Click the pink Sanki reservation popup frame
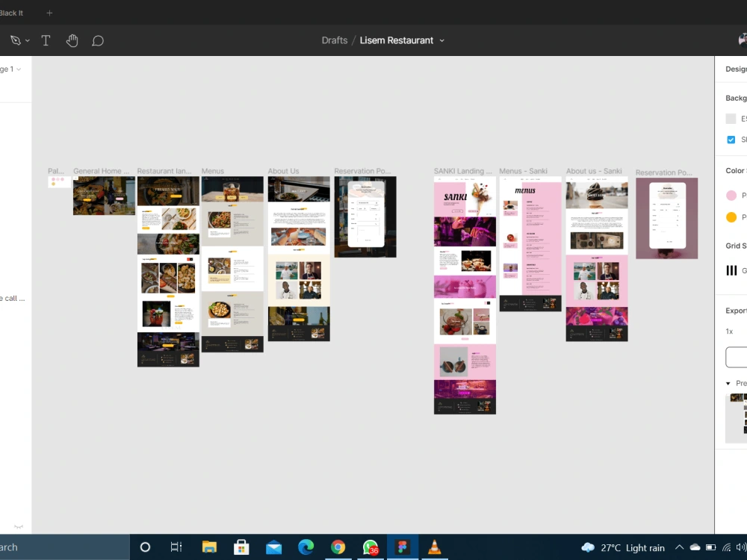This screenshot has height=560, width=747. pyautogui.click(x=666, y=218)
